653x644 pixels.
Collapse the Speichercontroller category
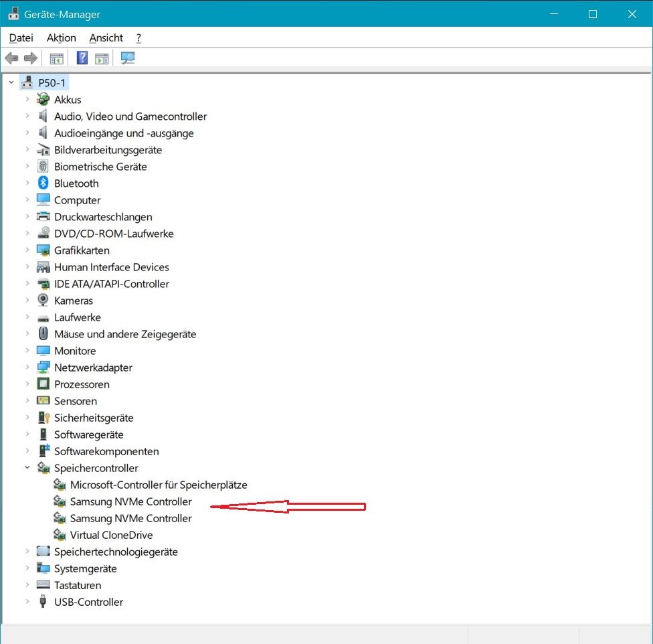(27, 468)
